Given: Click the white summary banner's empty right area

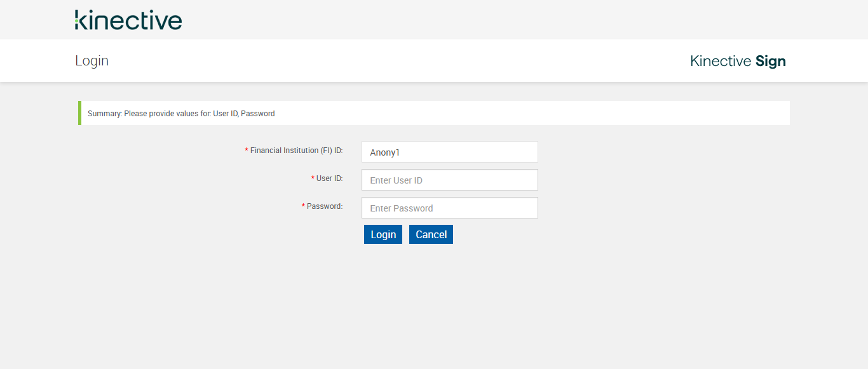Looking at the screenshot, I should click(572, 113).
